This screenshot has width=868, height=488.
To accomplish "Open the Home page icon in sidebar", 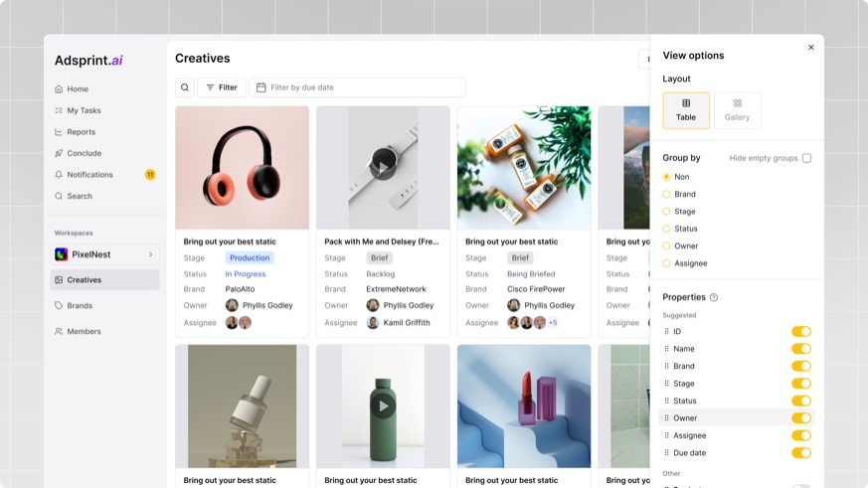I will [59, 89].
